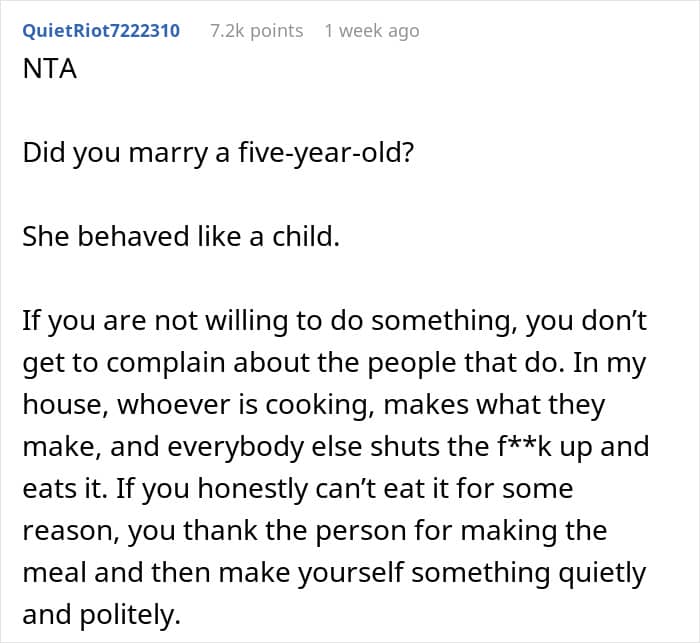Click the sentence "Did you marry a five-year-old?"
The width and height of the screenshot is (700, 643).
pyautogui.click(x=218, y=153)
